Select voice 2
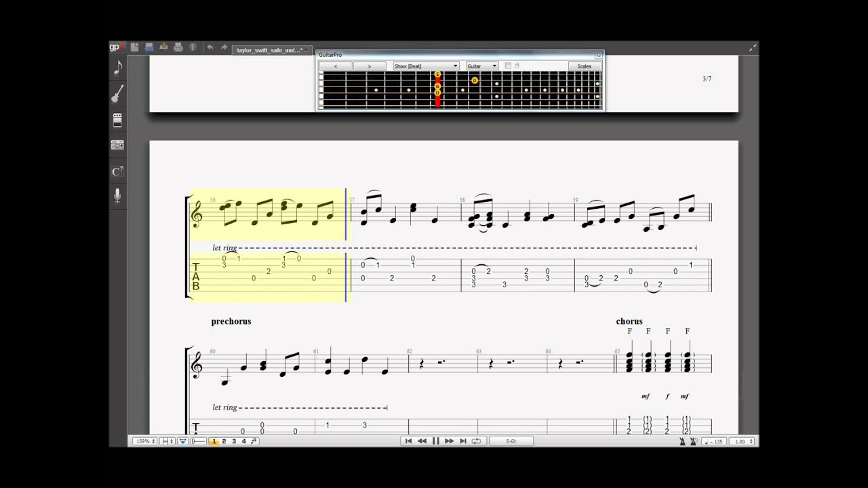 (x=224, y=441)
